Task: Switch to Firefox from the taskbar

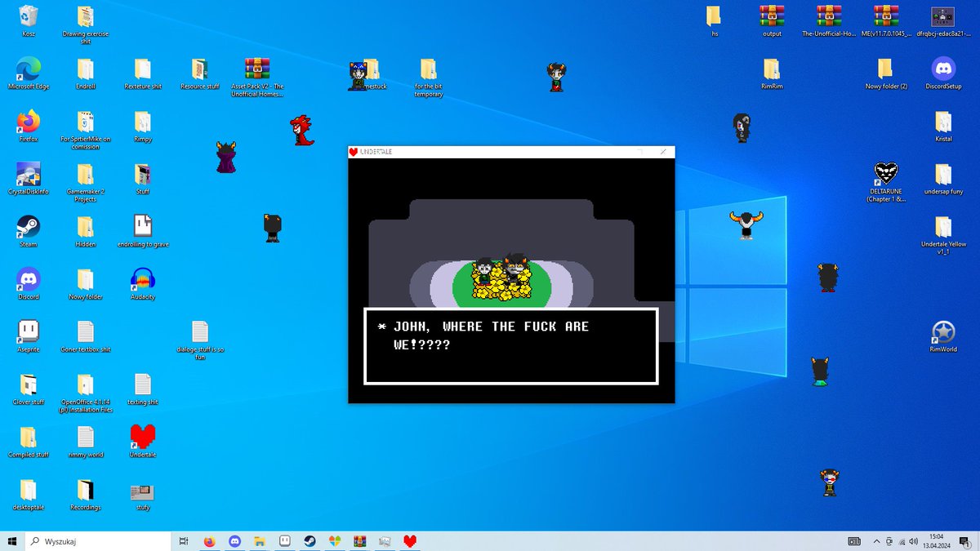Action: [x=210, y=541]
